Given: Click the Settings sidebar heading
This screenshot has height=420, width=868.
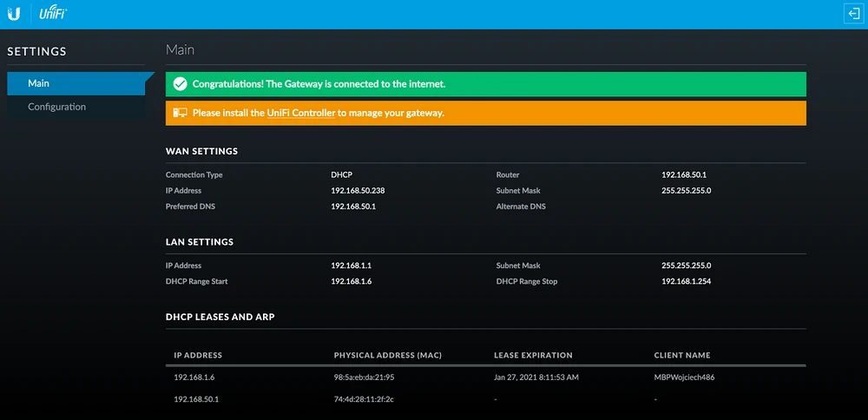Looking at the screenshot, I should point(36,51).
